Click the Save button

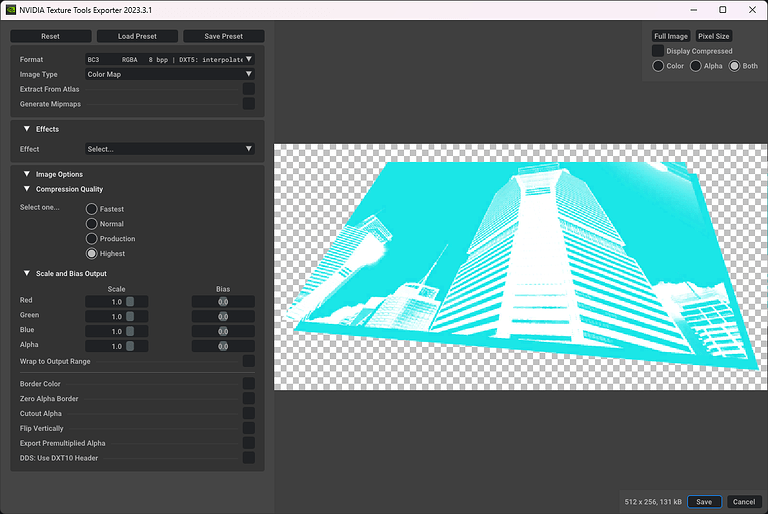[704, 502]
